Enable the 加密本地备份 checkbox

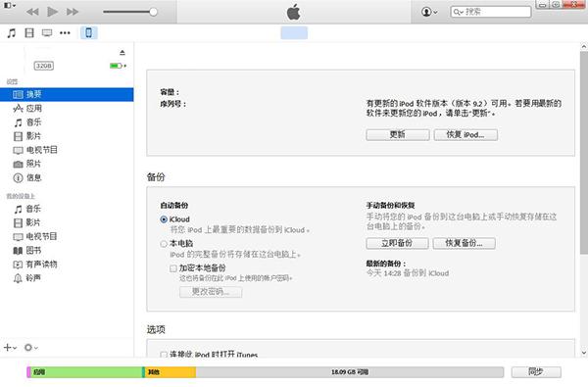coord(173,268)
